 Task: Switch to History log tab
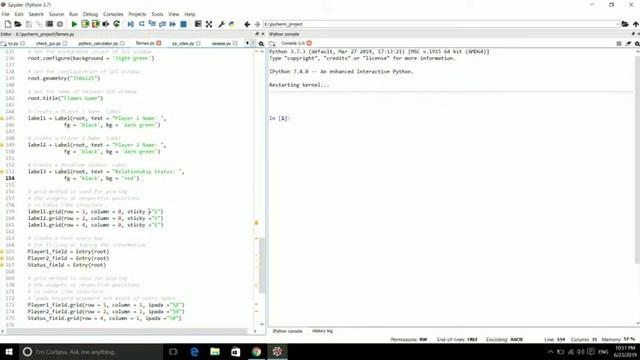[322, 331]
